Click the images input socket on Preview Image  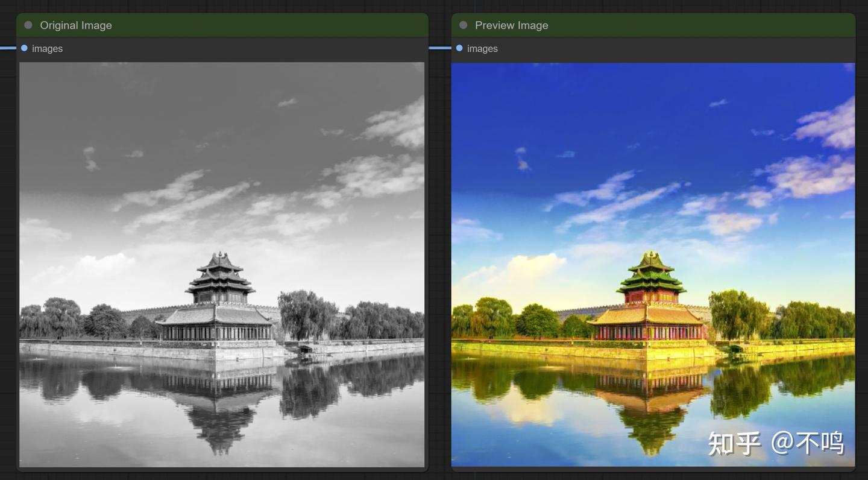[459, 48]
